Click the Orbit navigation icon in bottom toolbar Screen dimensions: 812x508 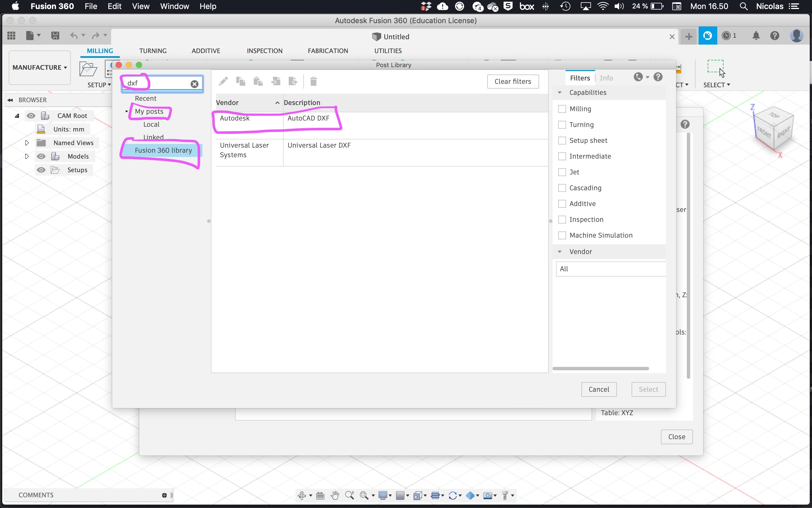pos(302,495)
